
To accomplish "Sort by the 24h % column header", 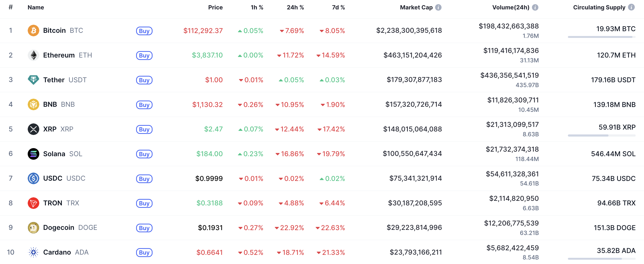I will (295, 8).
